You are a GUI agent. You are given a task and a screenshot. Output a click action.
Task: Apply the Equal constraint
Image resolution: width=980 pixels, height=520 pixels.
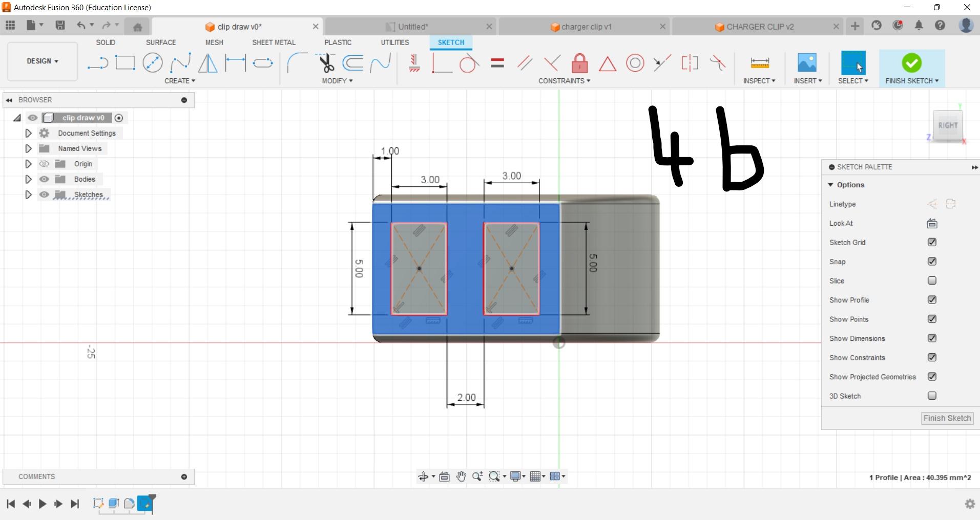(x=497, y=63)
